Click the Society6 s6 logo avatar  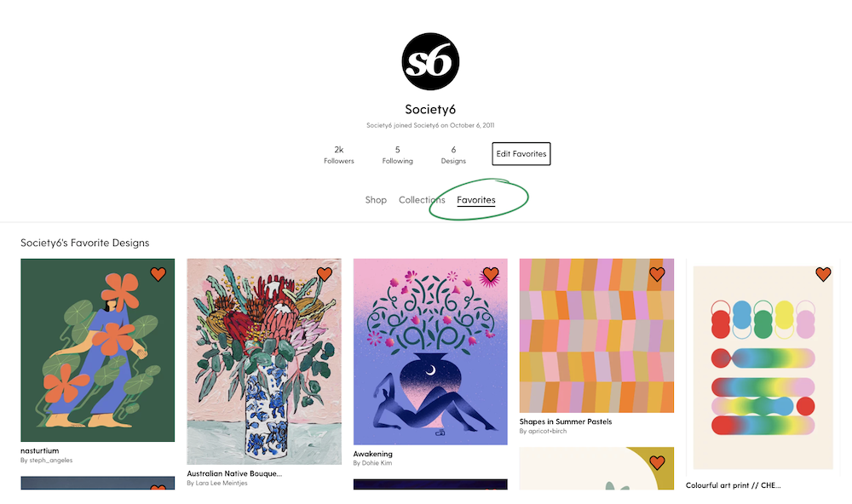click(x=430, y=61)
